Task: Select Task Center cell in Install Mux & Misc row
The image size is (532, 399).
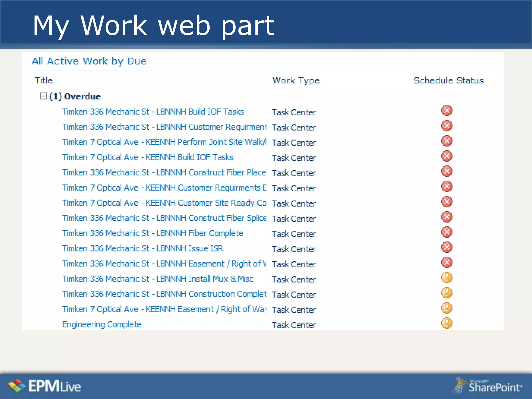Action: pyautogui.click(x=294, y=280)
